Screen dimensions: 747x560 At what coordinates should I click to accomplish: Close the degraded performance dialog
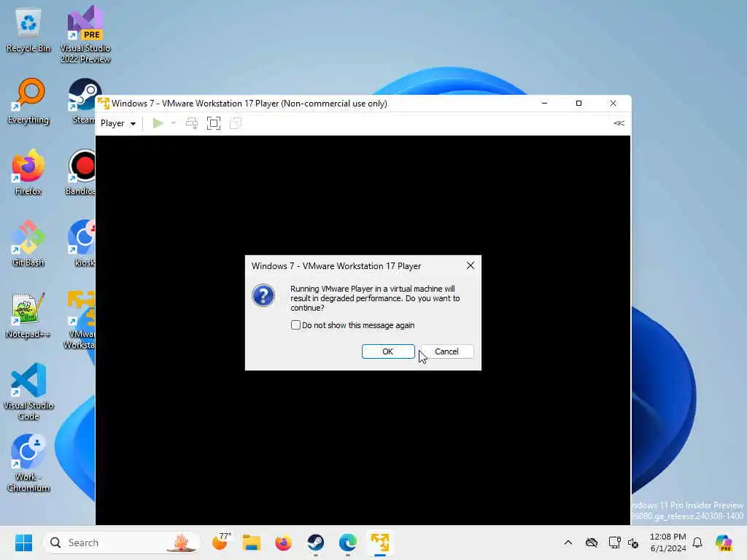coord(471,265)
